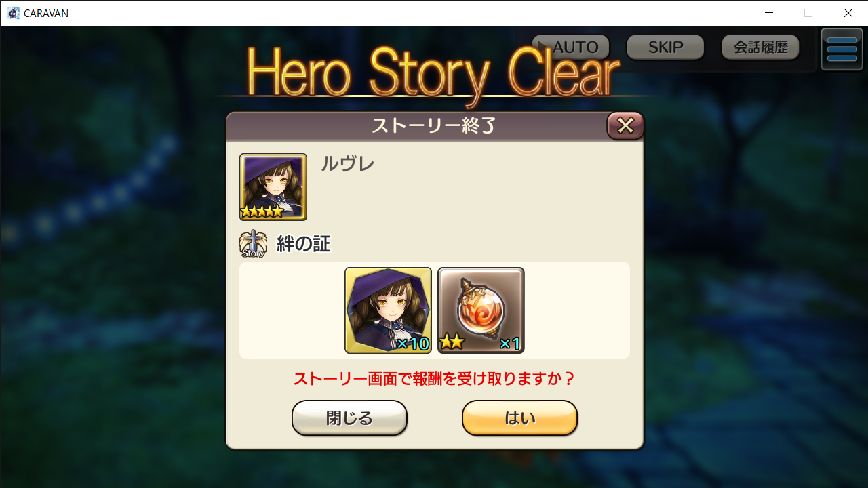The image size is (868, 488).
Task: Close the ストーリー終了 dialog with X
Action: click(x=625, y=125)
